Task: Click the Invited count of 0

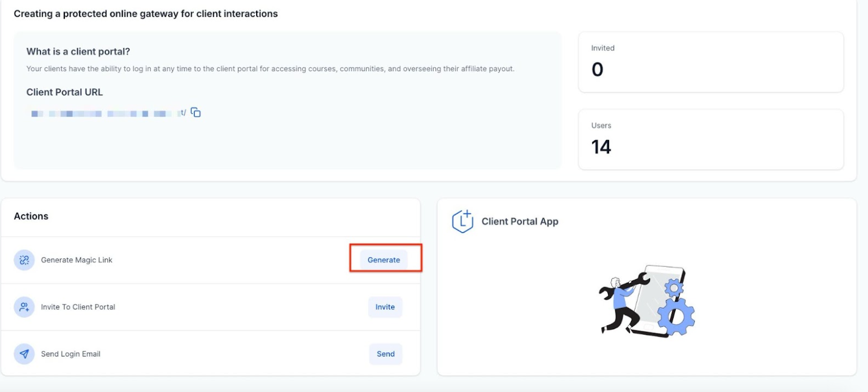Action: click(597, 70)
